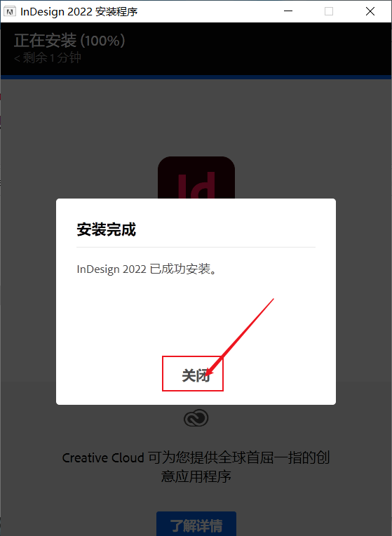Click the 意应用程序 second promotional line
Viewport: 392px width, 536px height.
(x=196, y=476)
